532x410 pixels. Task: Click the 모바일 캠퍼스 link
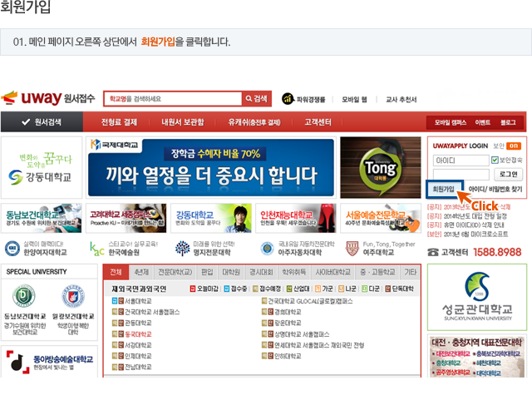[x=451, y=122]
